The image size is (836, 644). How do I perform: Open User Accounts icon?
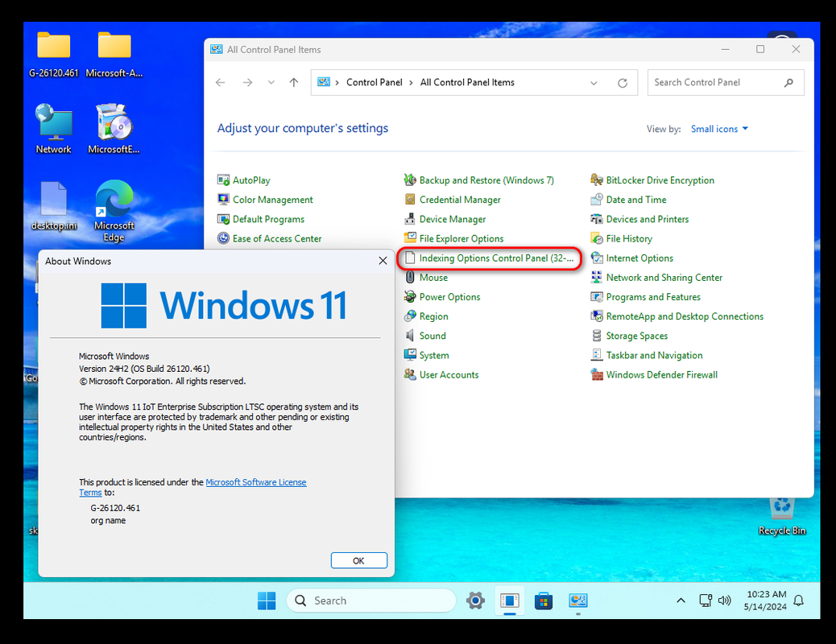tap(410, 375)
